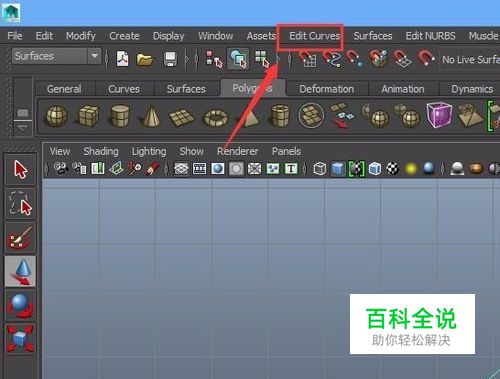The height and width of the screenshot is (379, 500).
Task: Switch to the Animation shelf tab
Action: pos(403,89)
